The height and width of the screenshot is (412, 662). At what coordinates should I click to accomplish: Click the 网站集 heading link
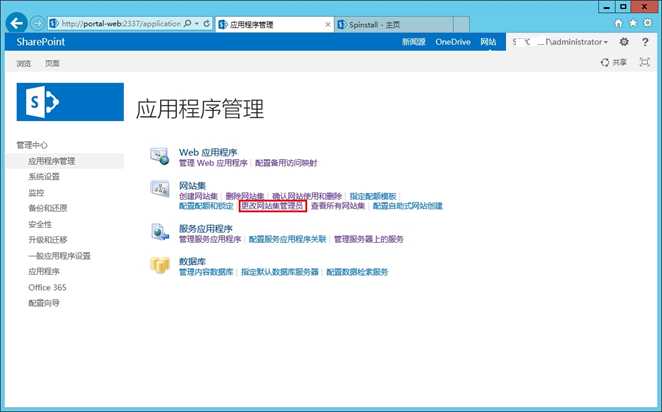[192, 185]
